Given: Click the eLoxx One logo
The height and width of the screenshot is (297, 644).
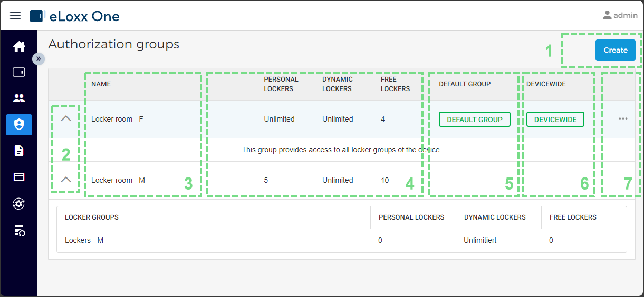Looking at the screenshot, I should [75, 16].
